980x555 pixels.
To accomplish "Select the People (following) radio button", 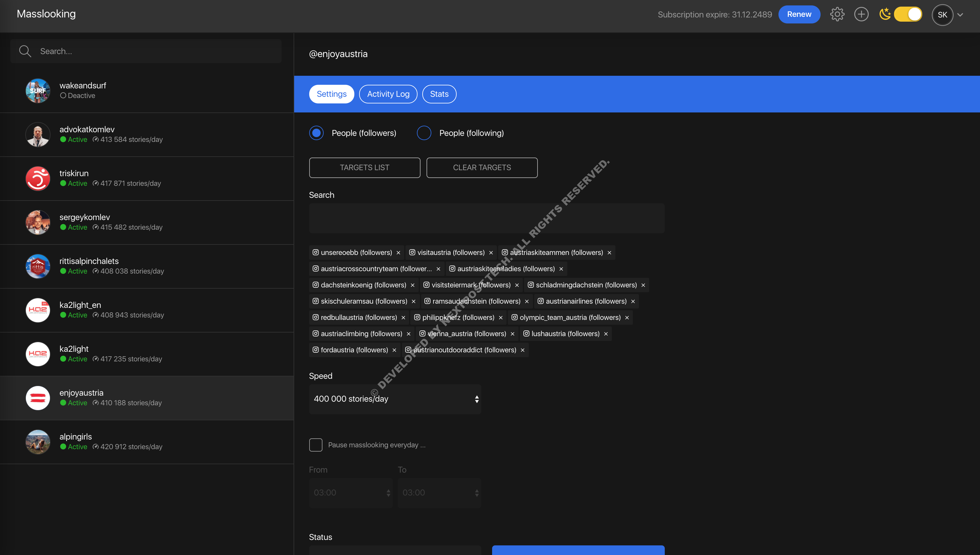I will pyautogui.click(x=424, y=133).
